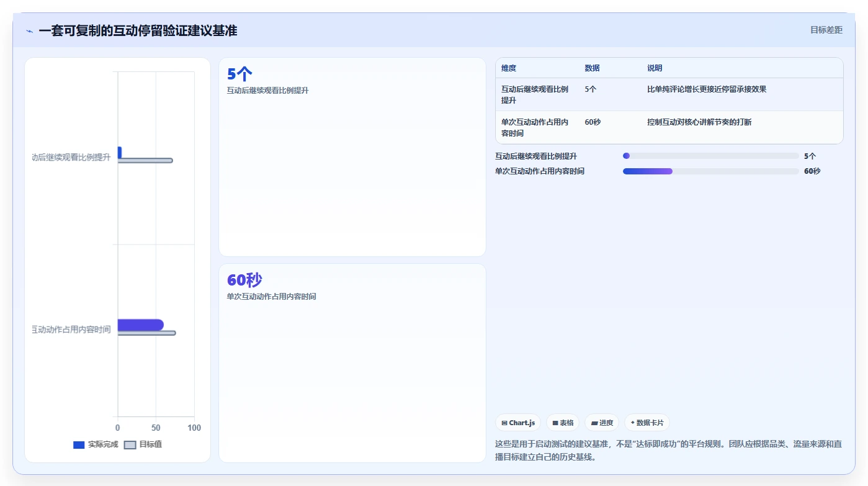Click the footnote text about 建议基准
This screenshot has width=868, height=486.
click(668, 451)
